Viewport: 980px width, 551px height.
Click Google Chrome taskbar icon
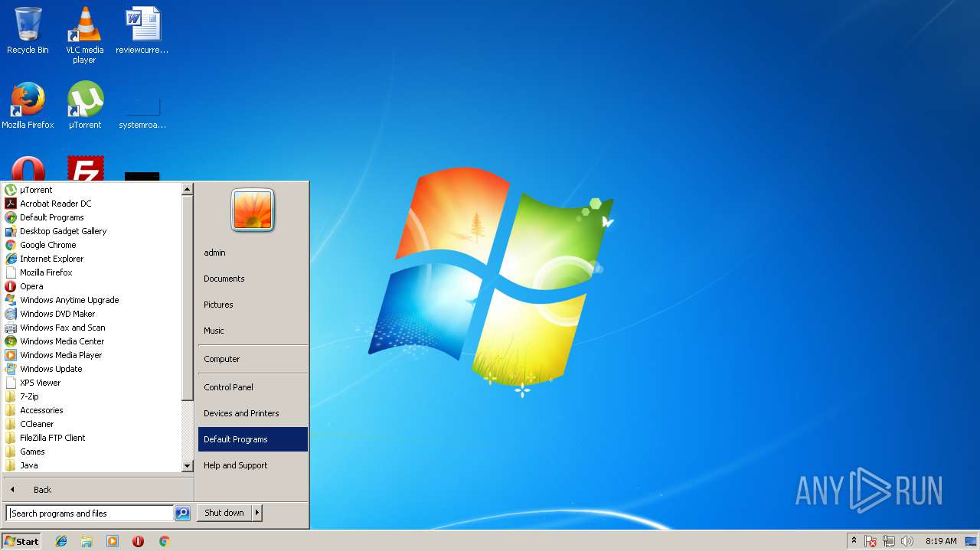(164, 541)
